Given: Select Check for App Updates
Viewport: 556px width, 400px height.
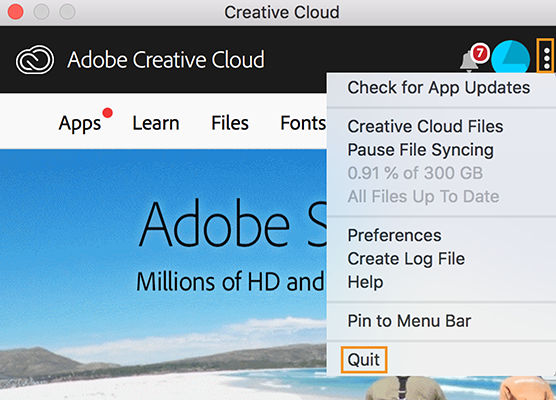Looking at the screenshot, I should coord(439,88).
